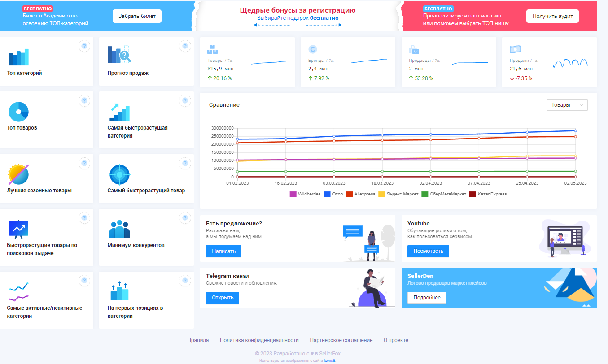
Task: Click the Выбирайте подарок бесплатно text
Action: click(x=297, y=18)
